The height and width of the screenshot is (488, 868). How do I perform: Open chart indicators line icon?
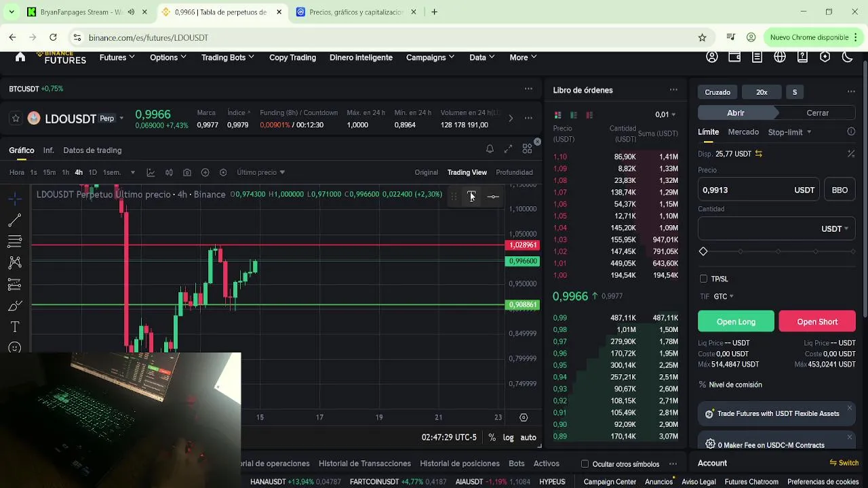[151, 172]
